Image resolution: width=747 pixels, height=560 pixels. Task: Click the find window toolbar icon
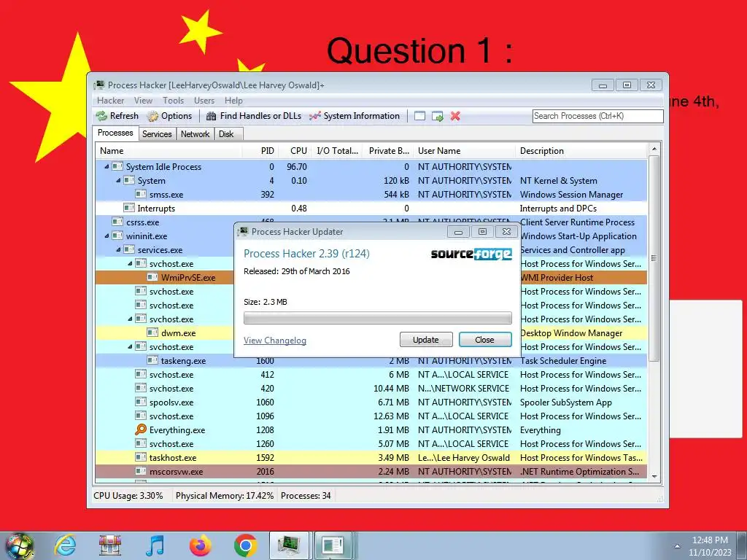pyautogui.click(x=419, y=116)
